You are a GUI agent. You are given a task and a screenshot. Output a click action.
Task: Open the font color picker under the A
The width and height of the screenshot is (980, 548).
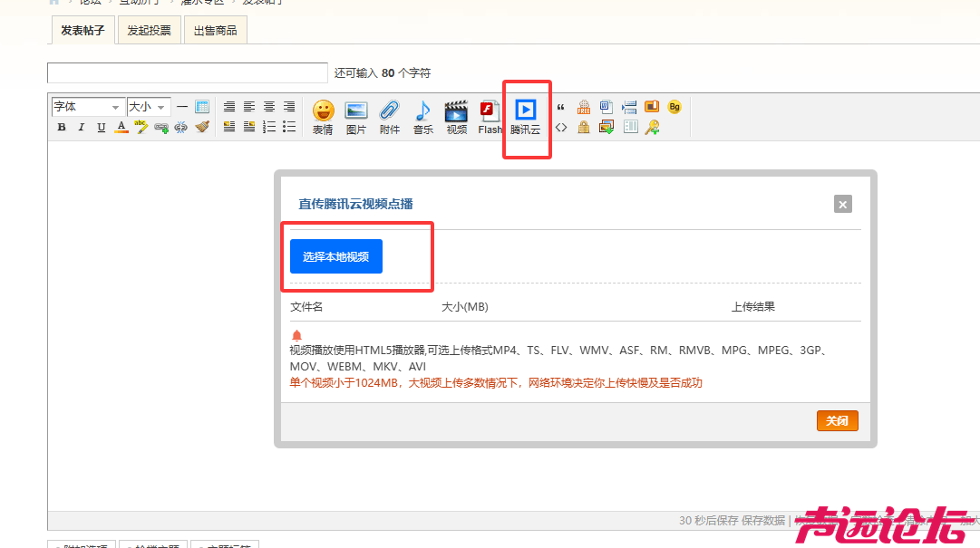(x=121, y=127)
